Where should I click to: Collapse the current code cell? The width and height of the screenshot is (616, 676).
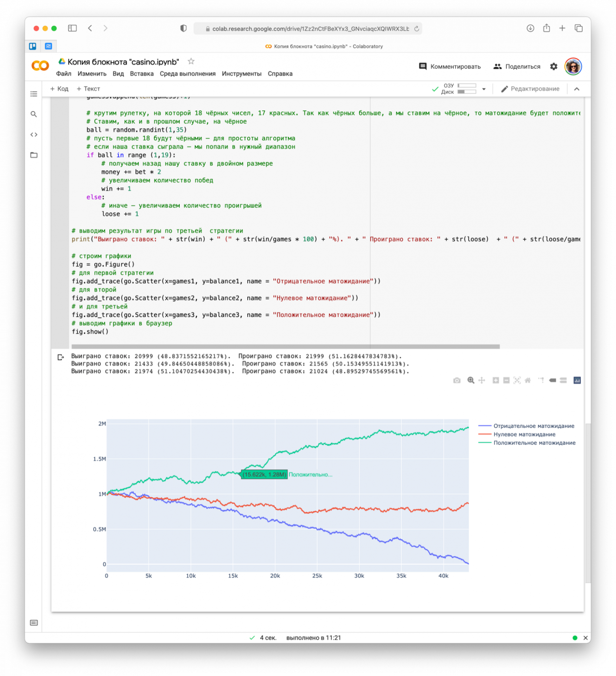[577, 89]
